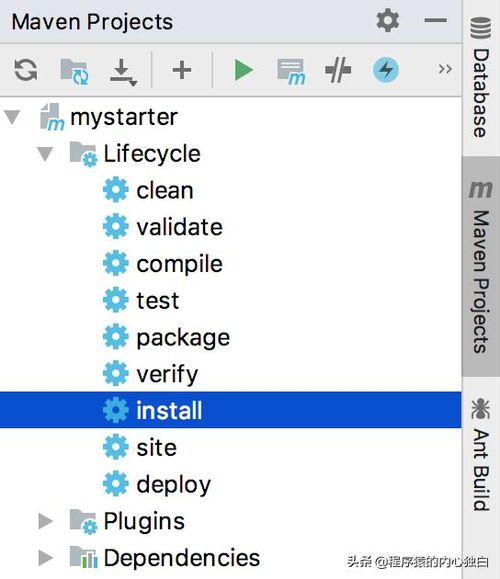Image resolution: width=500 pixels, height=579 pixels.
Task: Open Maven Projects settings gear
Action: 388,20
